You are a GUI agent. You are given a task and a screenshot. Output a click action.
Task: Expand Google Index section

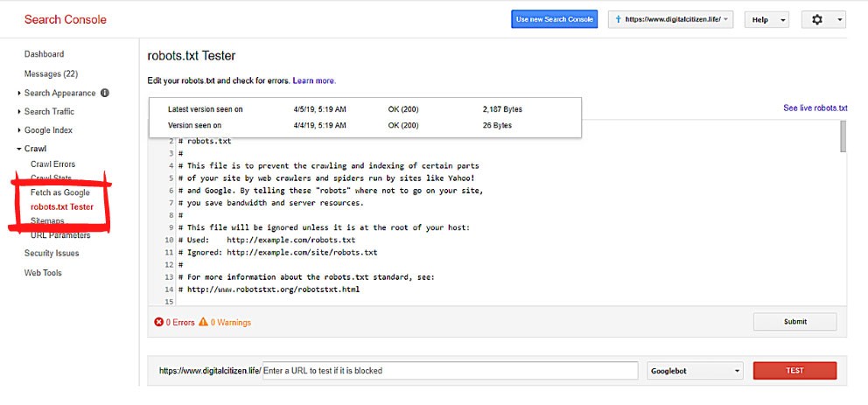click(x=48, y=130)
